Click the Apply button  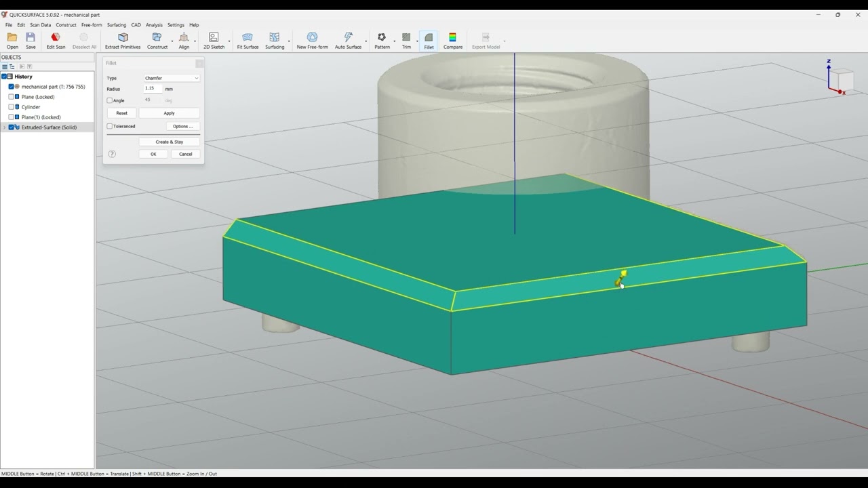coord(169,113)
